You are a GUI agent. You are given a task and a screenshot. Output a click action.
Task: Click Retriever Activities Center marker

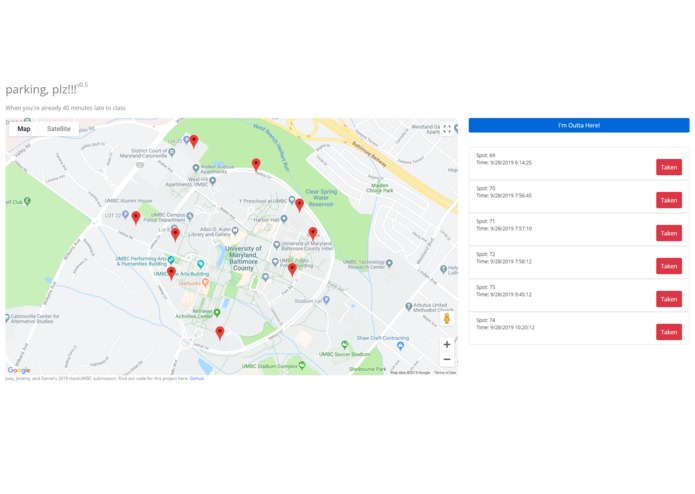(217, 313)
